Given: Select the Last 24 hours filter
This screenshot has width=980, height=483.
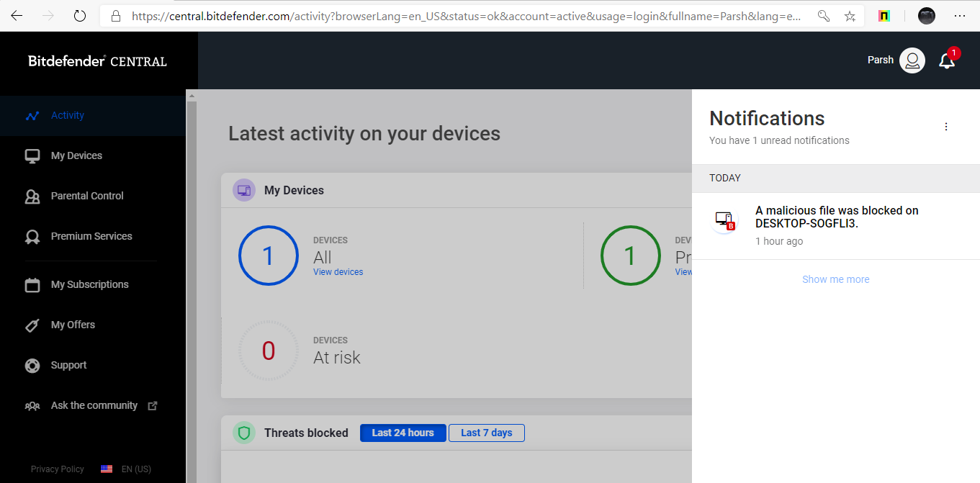Looking at the screenshot, I should pyautogui.click(x=403, y=433).
